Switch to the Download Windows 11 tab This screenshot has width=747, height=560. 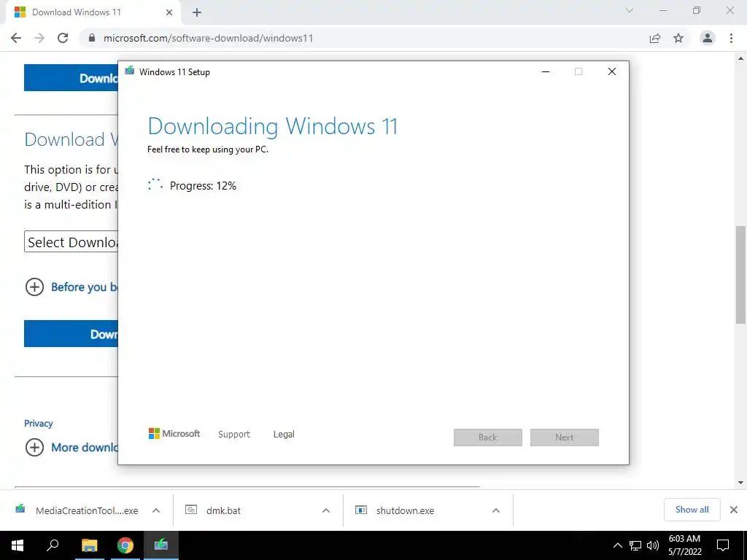pyautogui.click(x=93, y=13)
